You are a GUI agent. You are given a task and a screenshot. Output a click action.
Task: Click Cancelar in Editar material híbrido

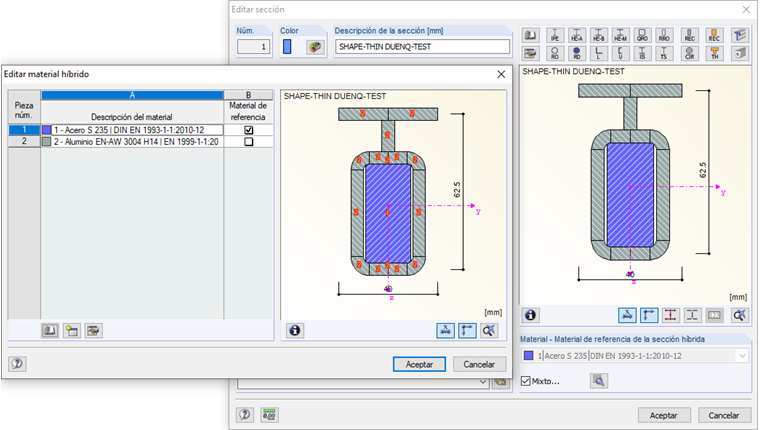[479, 364]
